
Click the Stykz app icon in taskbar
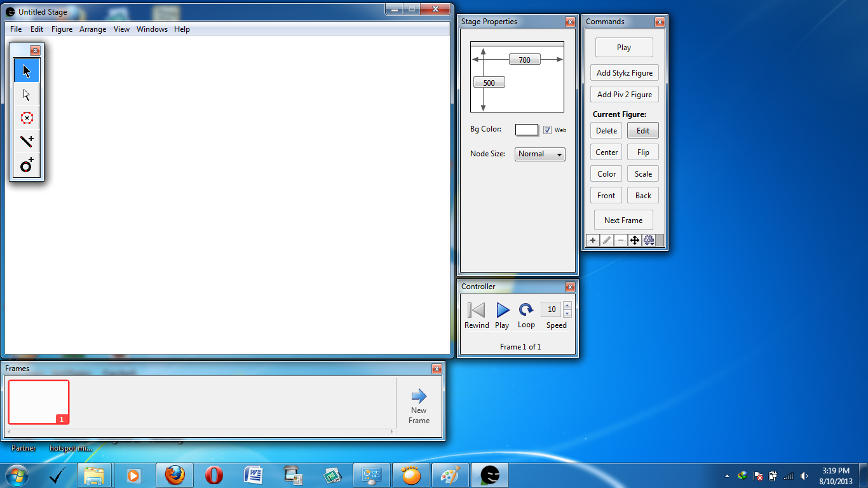tap(490, 475)
